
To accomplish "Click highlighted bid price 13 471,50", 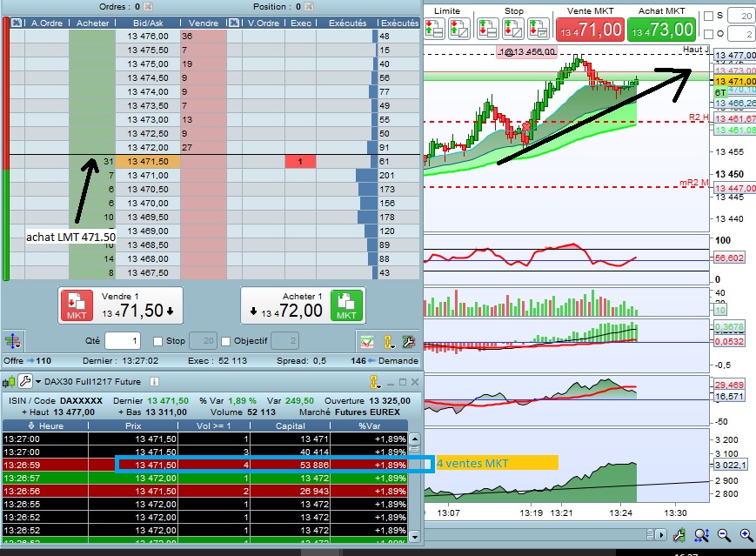I will pos(148,162).
